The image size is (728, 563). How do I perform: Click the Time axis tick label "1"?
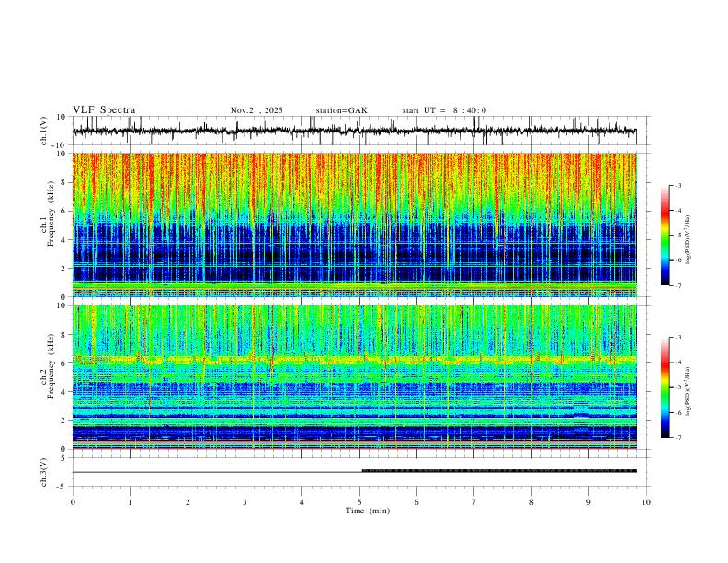point(130,502)
